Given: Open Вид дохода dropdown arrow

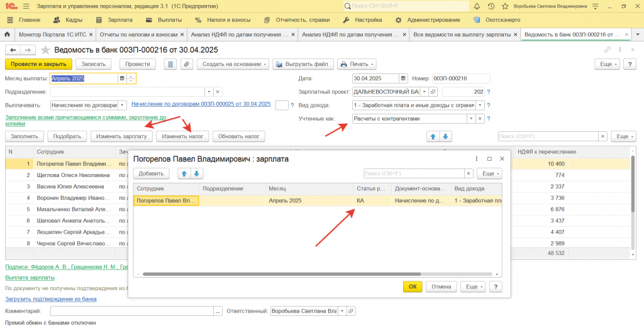Looking at the screenshot, I should [x=480, y=106].
